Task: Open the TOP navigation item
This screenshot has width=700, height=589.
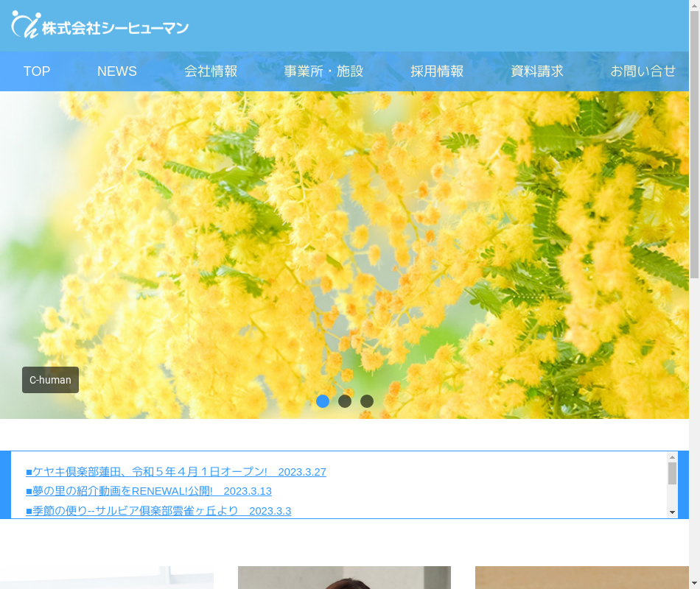Action: (x=37, y=71)
